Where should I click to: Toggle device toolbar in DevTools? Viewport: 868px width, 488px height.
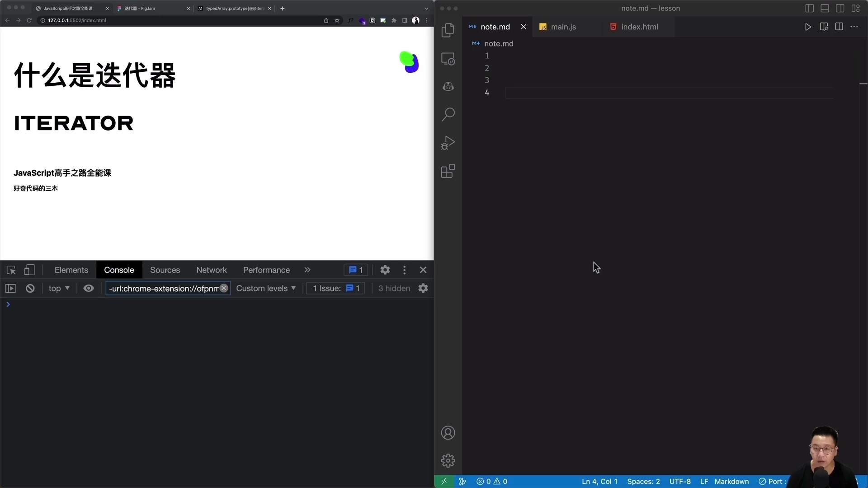29,270
